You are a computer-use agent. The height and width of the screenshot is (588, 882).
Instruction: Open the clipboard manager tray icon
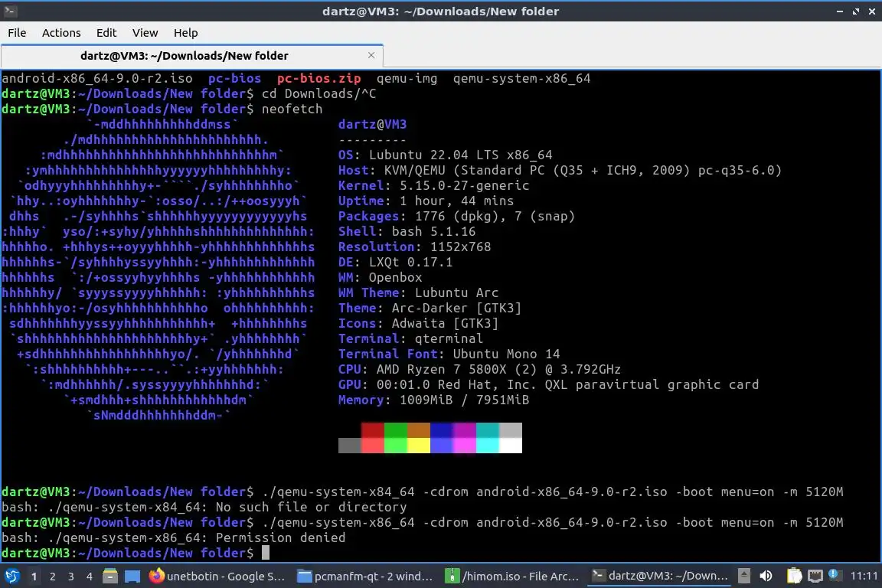794,576
